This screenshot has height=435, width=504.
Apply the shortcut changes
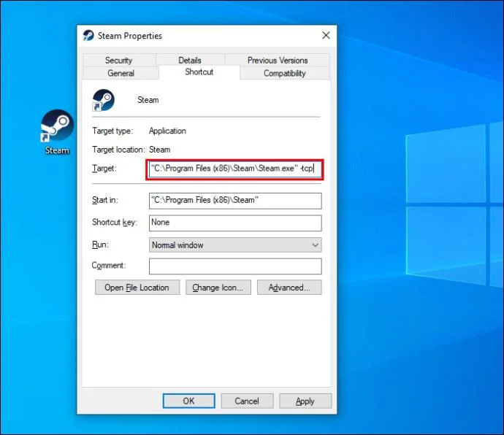point(305,401)
